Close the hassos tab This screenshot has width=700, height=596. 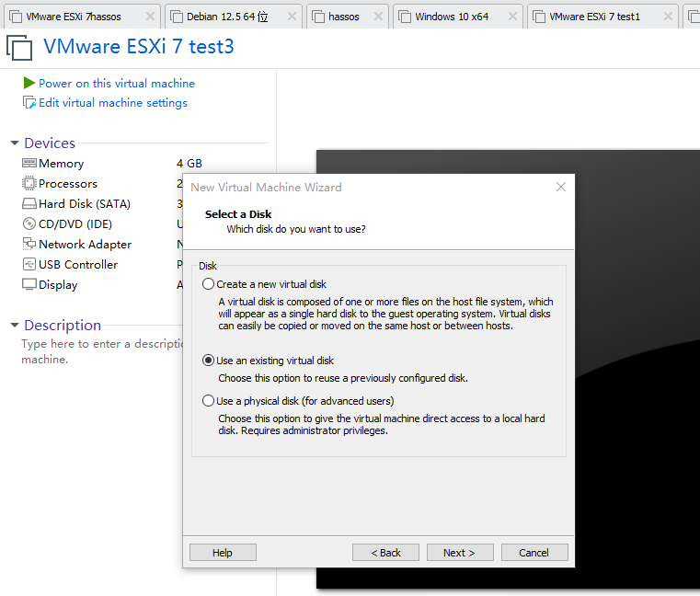click(379, 17)
